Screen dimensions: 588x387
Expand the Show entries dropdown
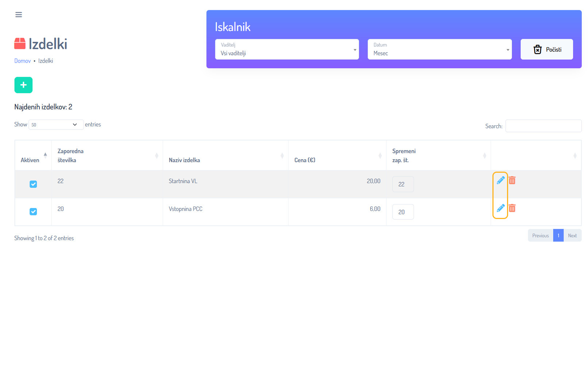[56, 125]
